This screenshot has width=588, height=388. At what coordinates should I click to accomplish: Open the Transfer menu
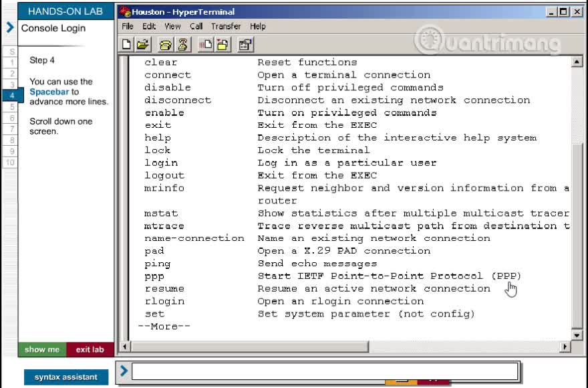226,26
